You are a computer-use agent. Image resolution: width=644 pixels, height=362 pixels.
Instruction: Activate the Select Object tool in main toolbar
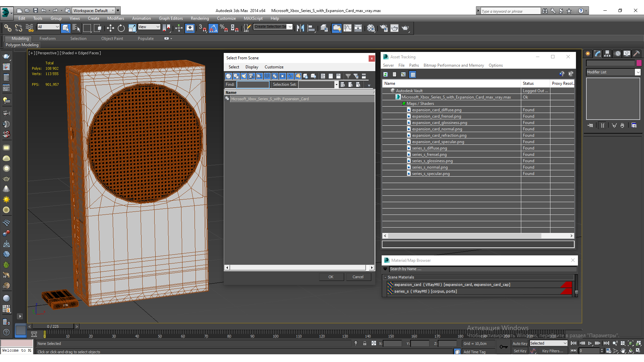(66, 28)
